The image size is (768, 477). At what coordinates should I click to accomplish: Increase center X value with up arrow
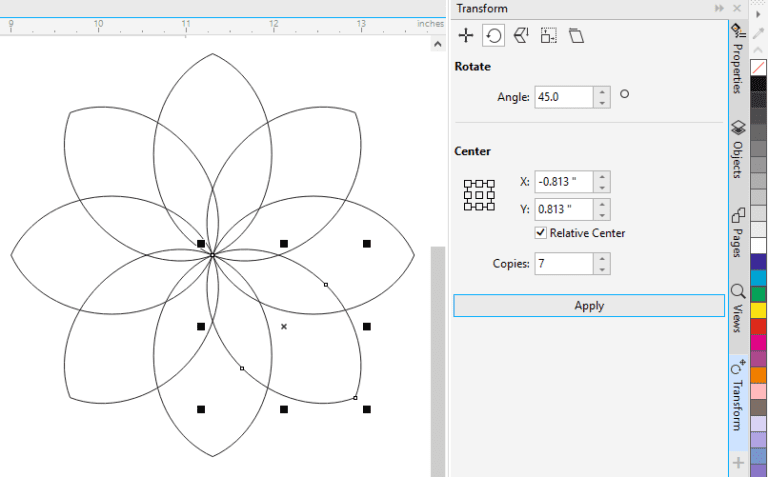[602, 177]
